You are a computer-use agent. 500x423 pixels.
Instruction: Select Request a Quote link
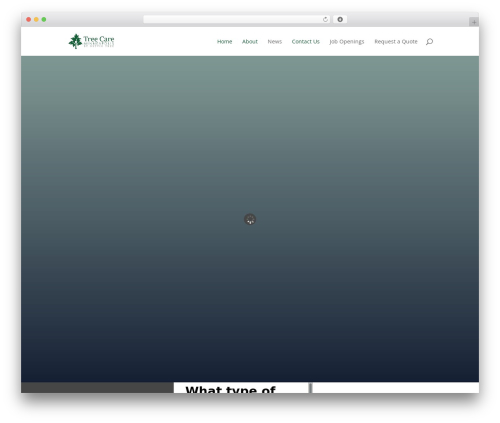396,42
